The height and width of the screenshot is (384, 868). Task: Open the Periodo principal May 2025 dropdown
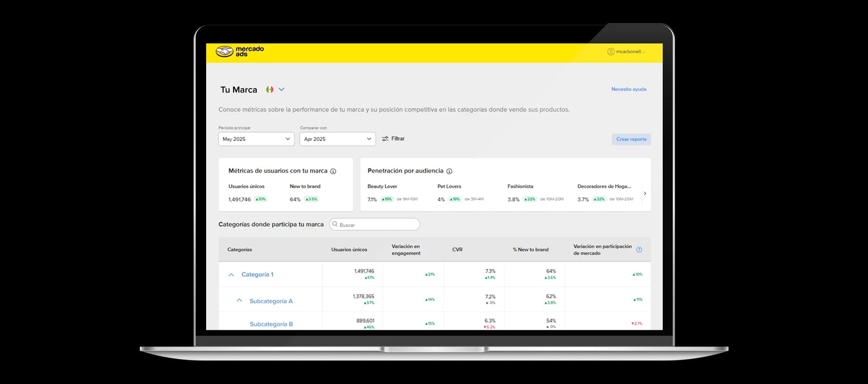256,139
